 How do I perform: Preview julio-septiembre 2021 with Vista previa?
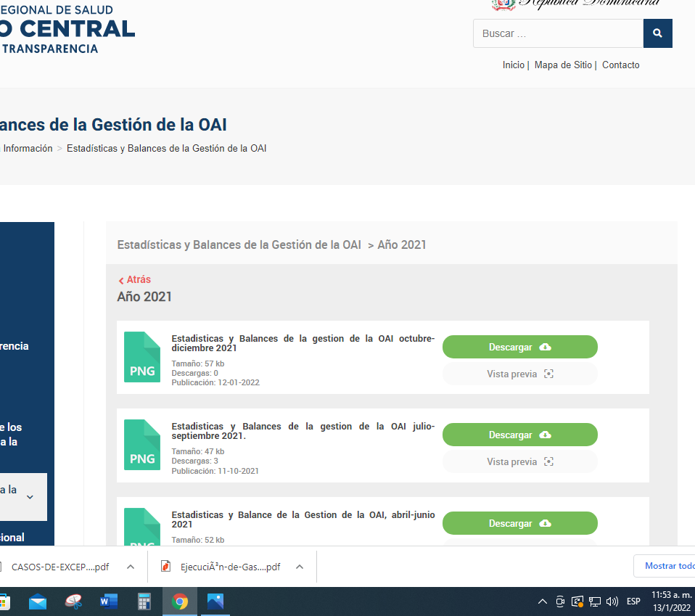(x=519, y=461)
